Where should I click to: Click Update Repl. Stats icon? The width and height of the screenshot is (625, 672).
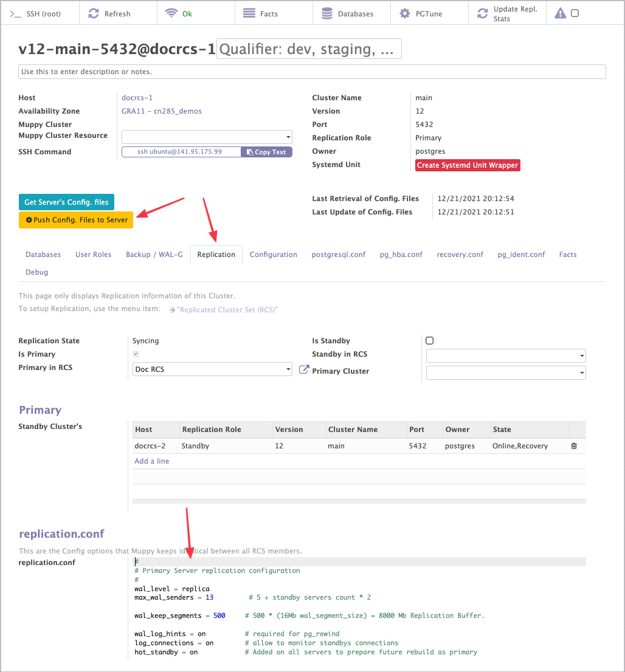483,13
